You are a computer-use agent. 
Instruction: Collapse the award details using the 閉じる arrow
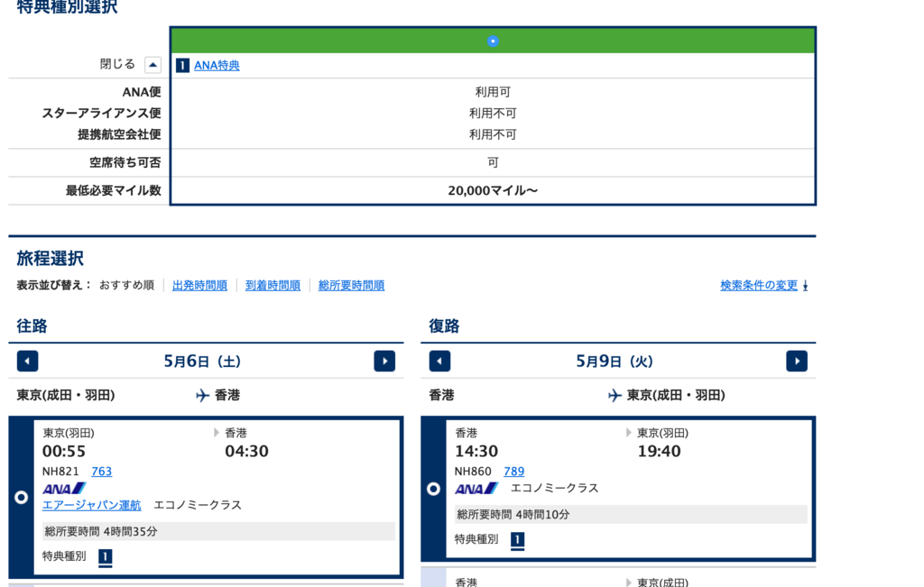[x=152, y=64]
